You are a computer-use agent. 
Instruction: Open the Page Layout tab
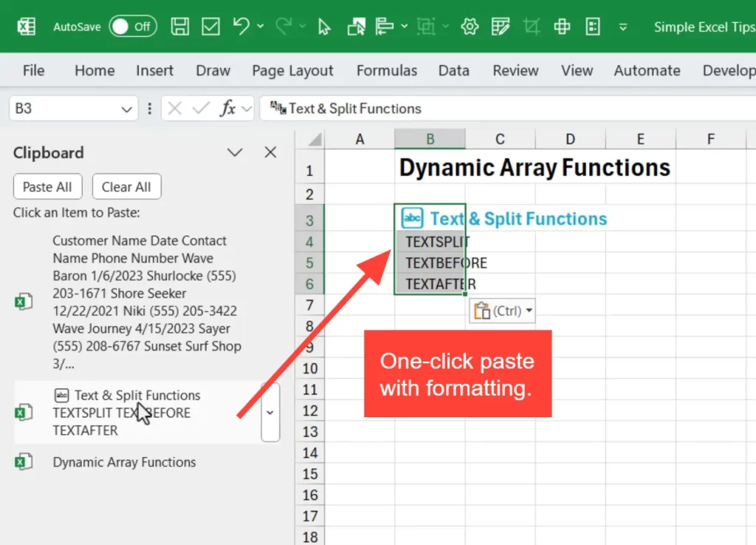coord(292,70)
